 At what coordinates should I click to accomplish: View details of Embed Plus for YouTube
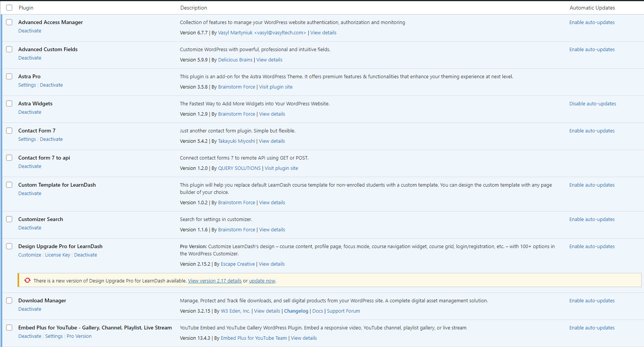coord(304,338)
